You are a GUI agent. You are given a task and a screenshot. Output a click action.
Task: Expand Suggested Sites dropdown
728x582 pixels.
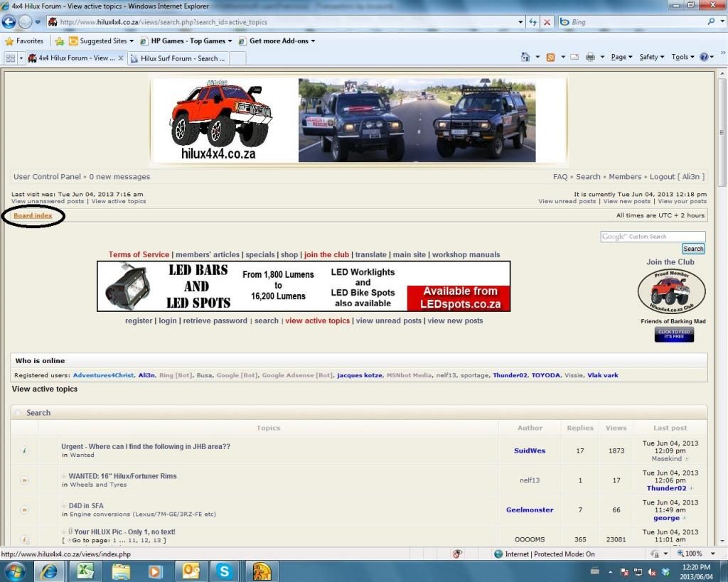click(132, 41)
